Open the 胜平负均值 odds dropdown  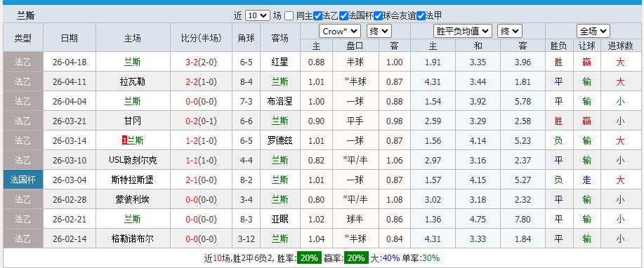463,31
